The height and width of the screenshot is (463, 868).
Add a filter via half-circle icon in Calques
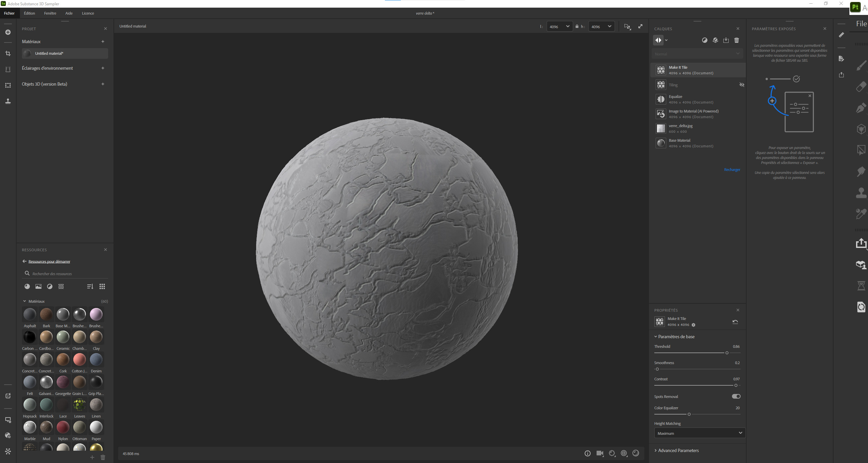pos(704,40)
